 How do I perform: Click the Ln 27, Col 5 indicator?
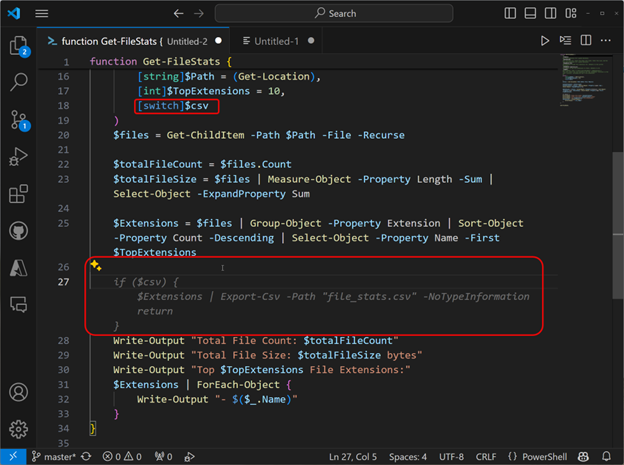tap(353, 457)
